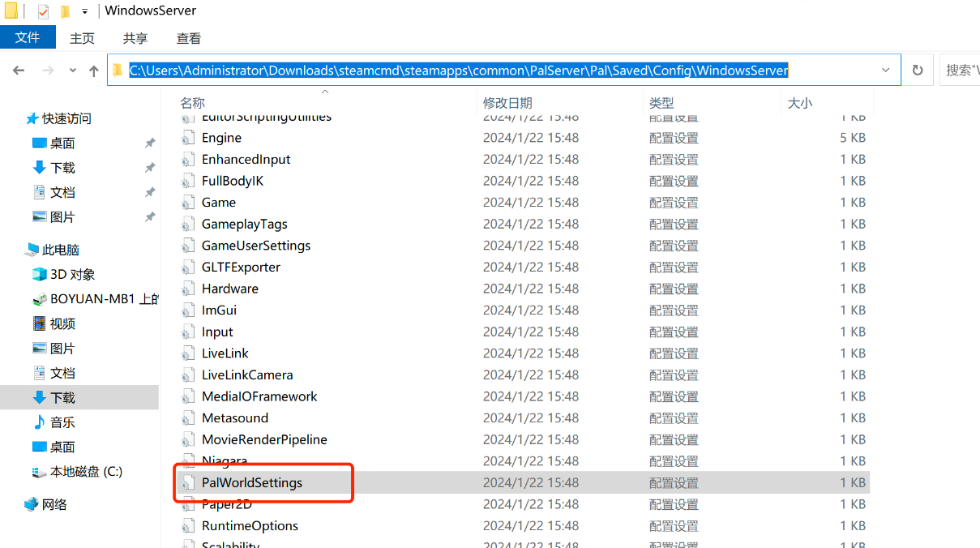Click the Up one level arrow
The height and width of the screenshot is (548, 980).
click(x=94, y=71)
